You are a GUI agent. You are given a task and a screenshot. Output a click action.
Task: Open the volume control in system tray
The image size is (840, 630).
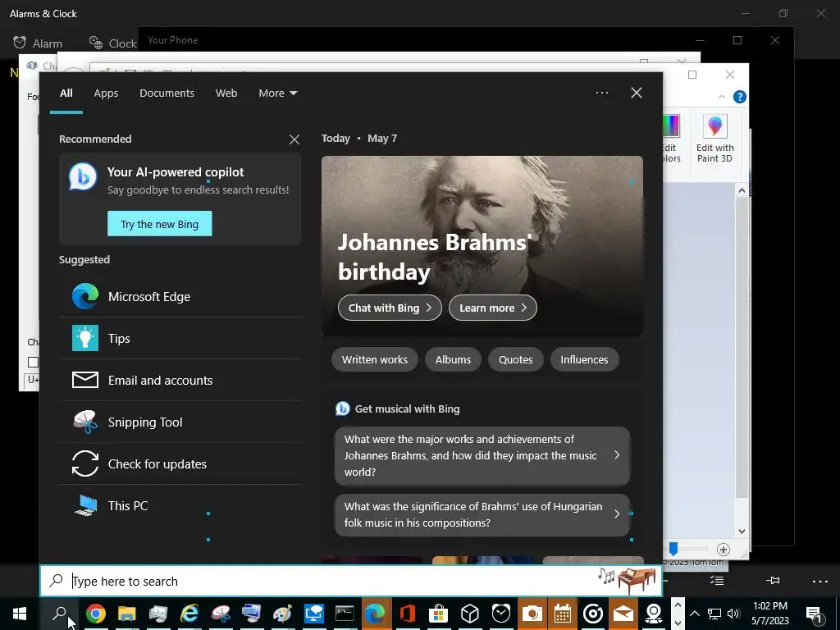734,614
